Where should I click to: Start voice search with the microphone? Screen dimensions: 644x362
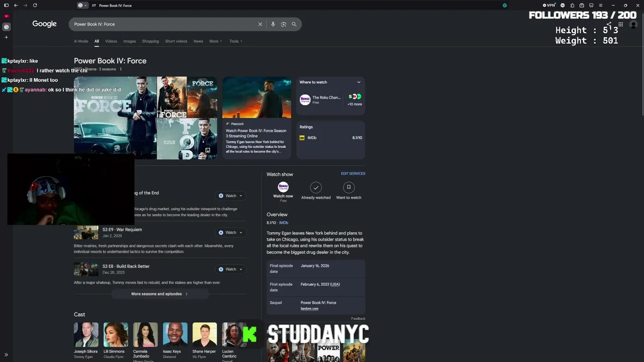(x=273, y=24)
